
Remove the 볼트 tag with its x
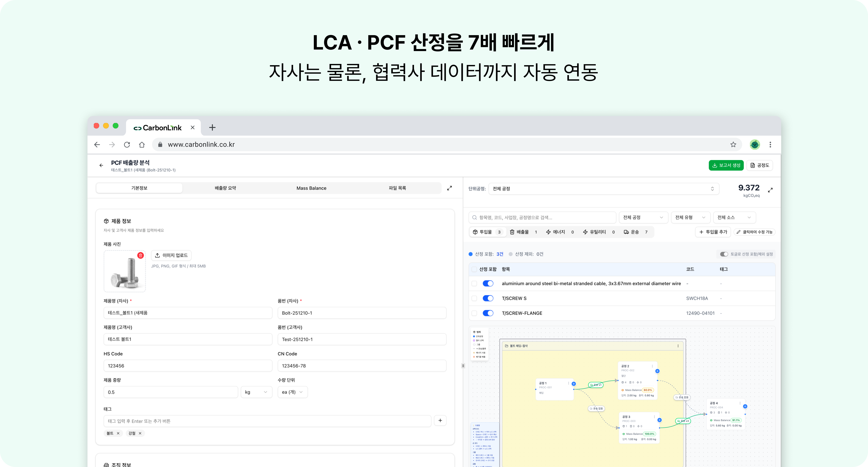(x=118, y=433)
